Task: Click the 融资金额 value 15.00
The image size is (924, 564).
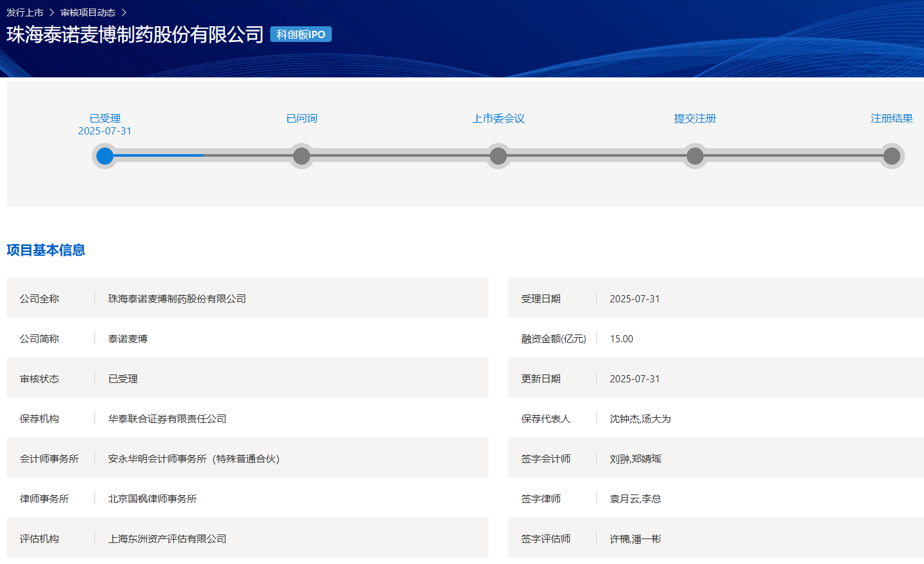Action: [621, 339]
